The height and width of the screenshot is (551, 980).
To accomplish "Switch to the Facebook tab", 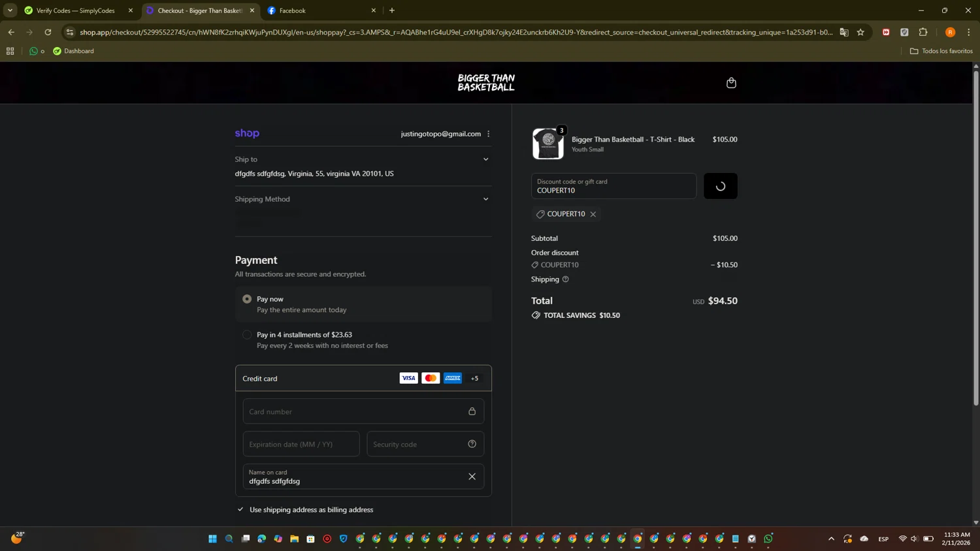I will point(320,10).
